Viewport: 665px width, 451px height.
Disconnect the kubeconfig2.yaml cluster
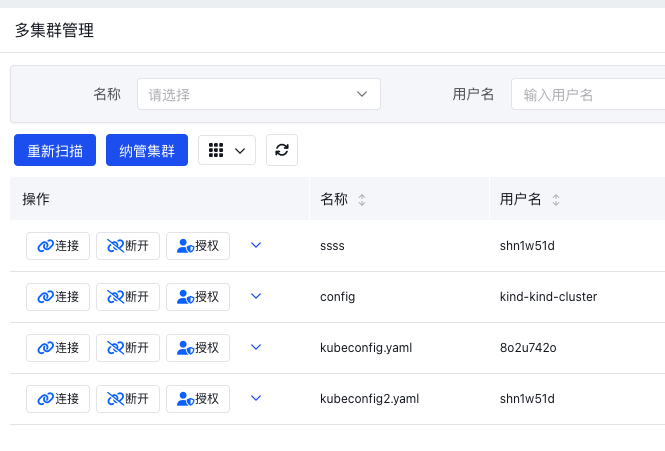pos(128,398)
